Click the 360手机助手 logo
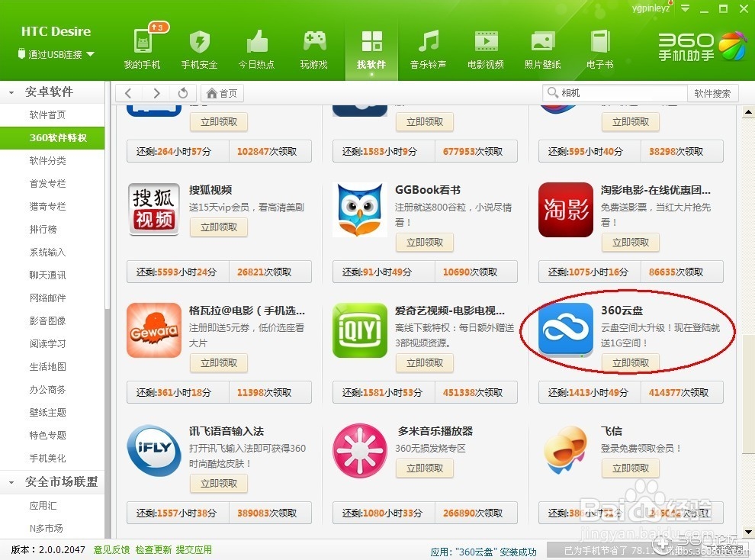755x560 pixels. (x=702, y=47)
